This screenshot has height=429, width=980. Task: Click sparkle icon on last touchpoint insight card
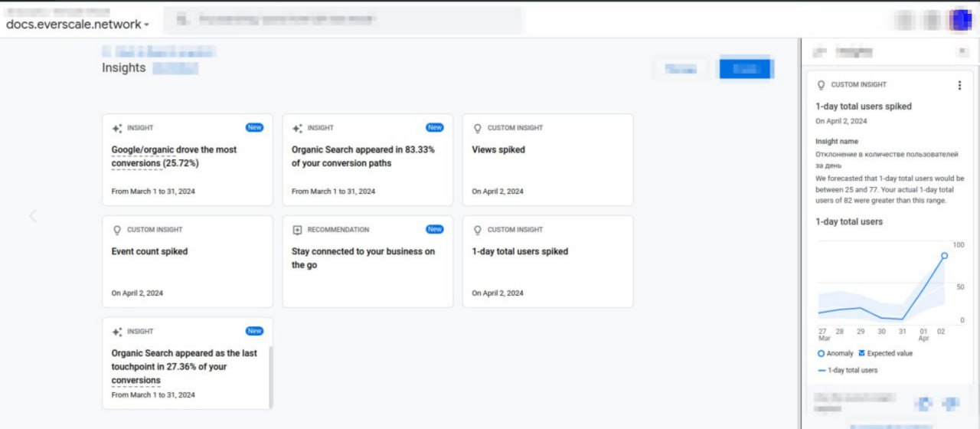click(116, 332)
